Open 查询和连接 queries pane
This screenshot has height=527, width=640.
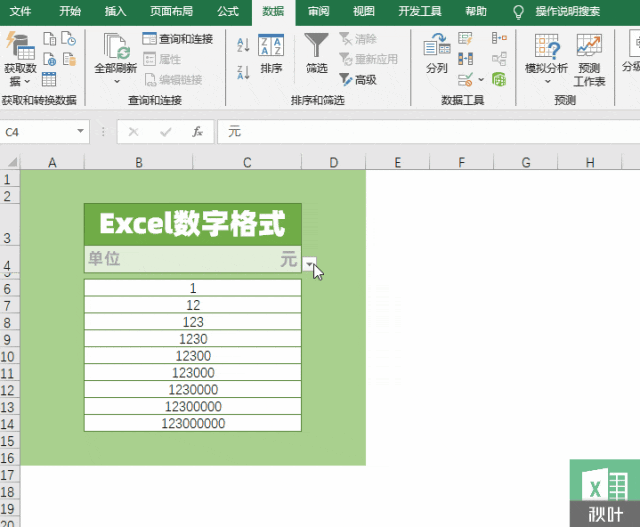178,39
